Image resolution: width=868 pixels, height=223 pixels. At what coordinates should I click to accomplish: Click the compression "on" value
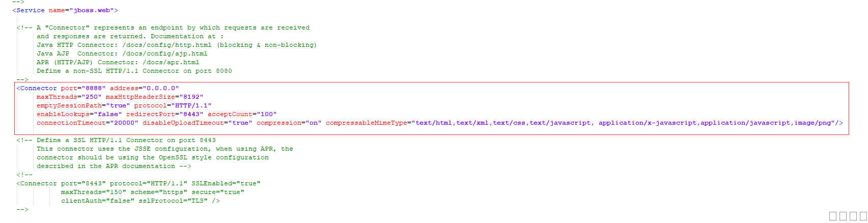[314, 123]
